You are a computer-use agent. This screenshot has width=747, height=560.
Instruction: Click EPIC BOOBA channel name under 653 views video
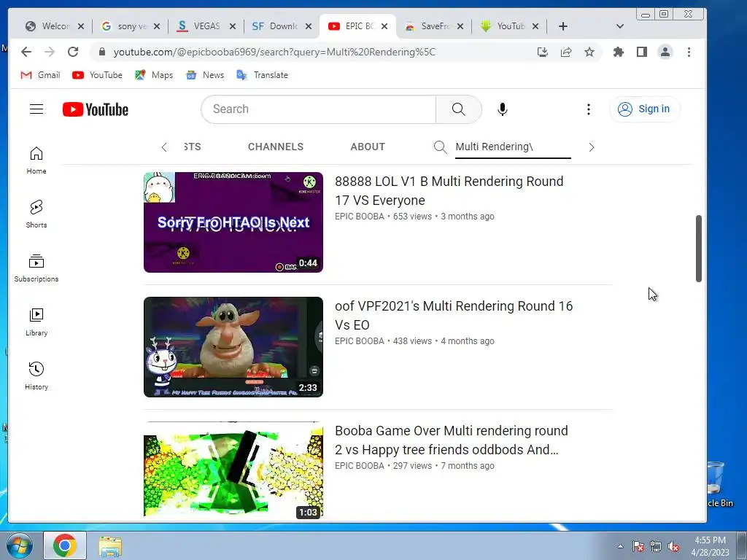click(359, 216)
